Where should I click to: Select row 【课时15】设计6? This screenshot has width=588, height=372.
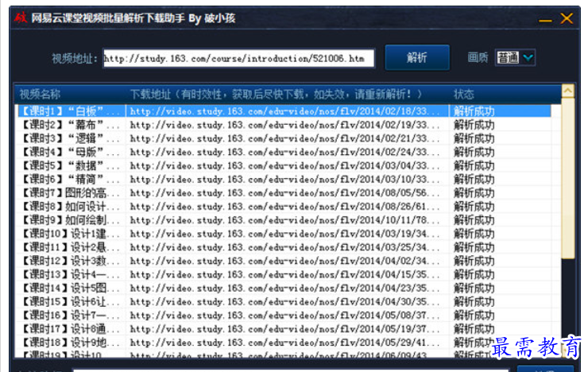coord(284,302)
